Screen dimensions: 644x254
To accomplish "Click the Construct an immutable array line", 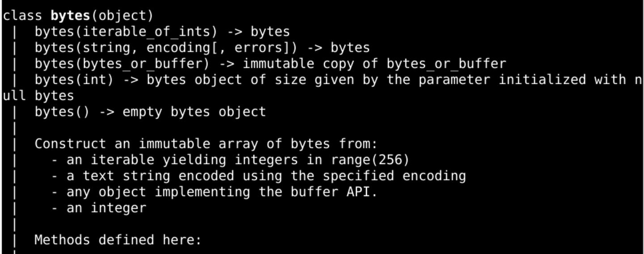I will pos(206,144).
